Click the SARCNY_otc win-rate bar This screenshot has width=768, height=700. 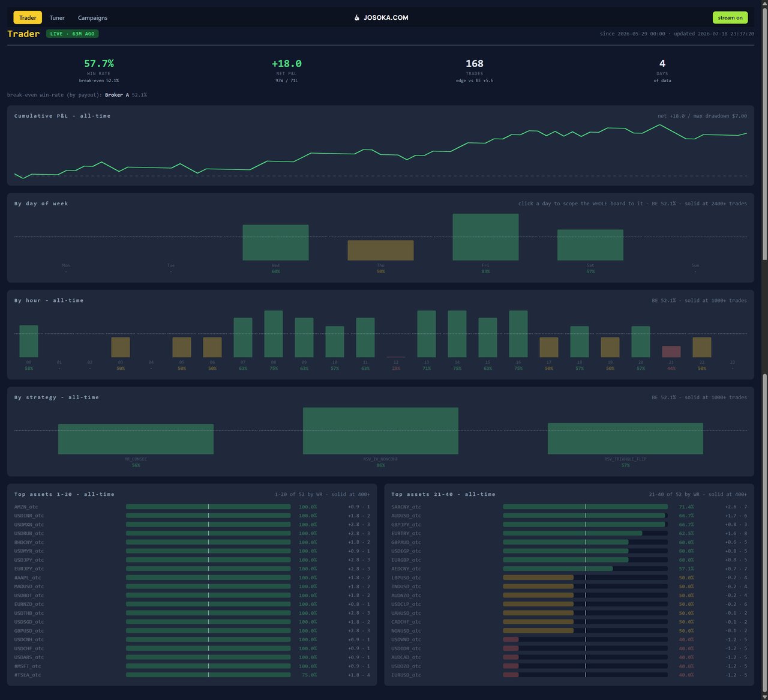pyautogui.click(x=585, y=507)
